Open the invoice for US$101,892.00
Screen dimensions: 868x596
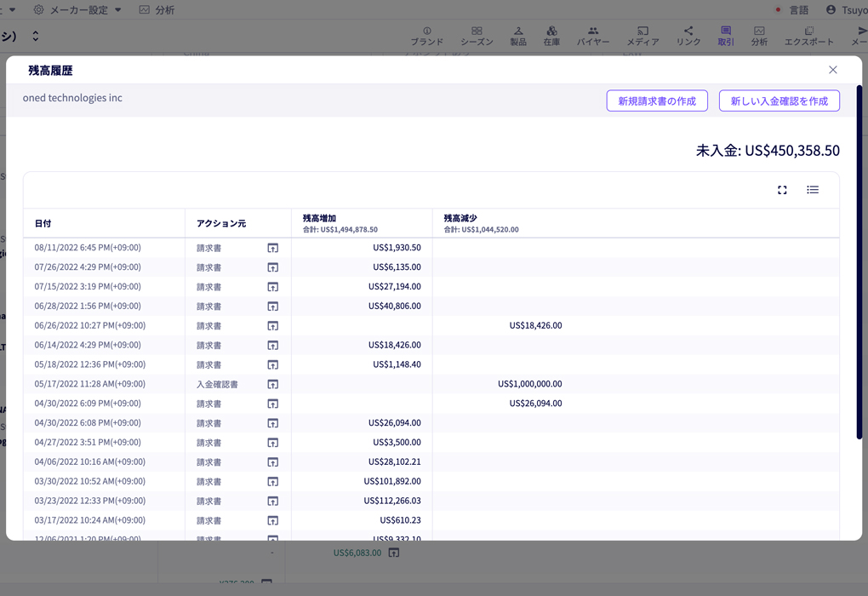click(x=273, y=482)
